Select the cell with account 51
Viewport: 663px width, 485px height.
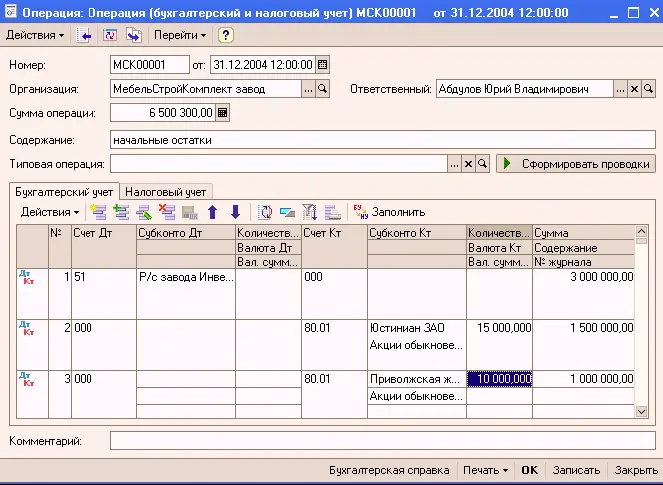pyautogui.click(x=104, y=293)
